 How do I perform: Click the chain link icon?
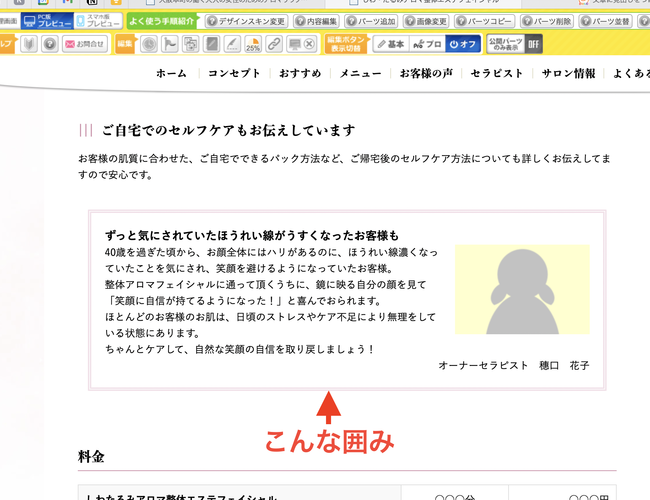(x=274, y=44)
